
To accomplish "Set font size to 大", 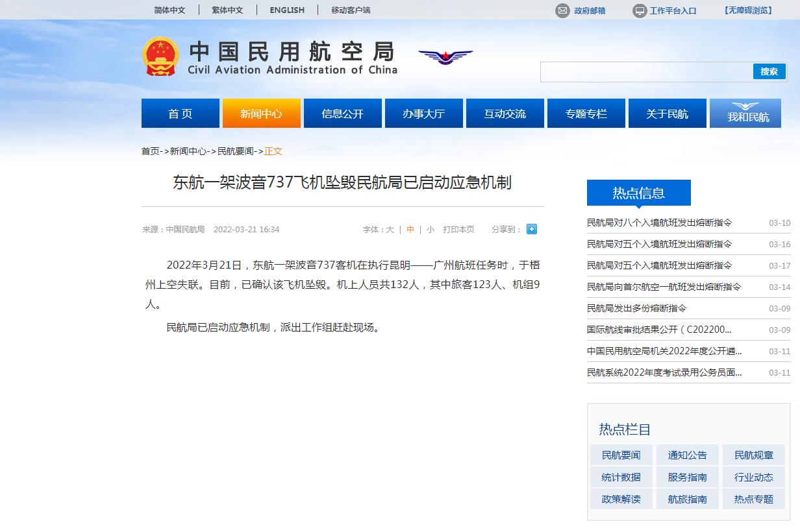I will coord(390,230).
